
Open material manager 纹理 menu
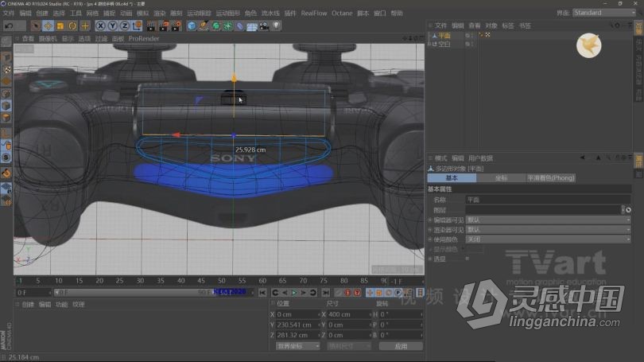[x=78, y=305]
